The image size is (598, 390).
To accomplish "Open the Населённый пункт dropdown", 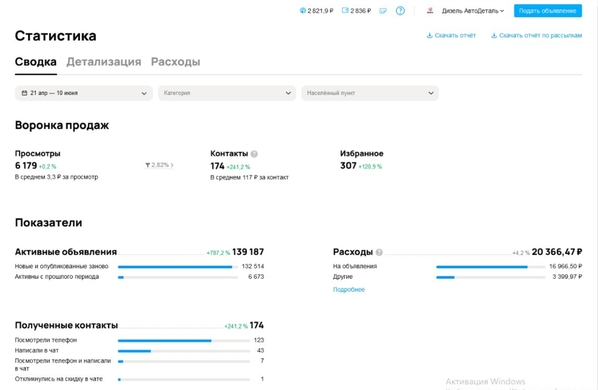I will (370, 93).
